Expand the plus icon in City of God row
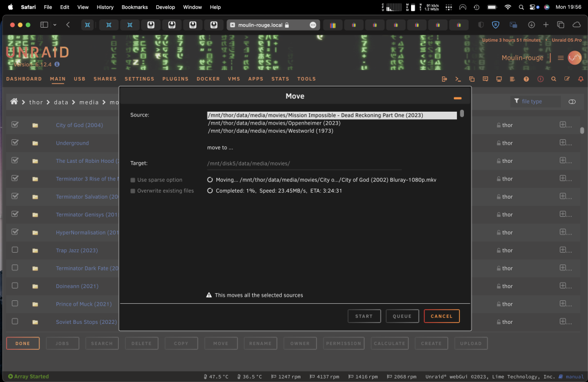The width and height of the screenshot is (588, 382). (x=563, y=125)
